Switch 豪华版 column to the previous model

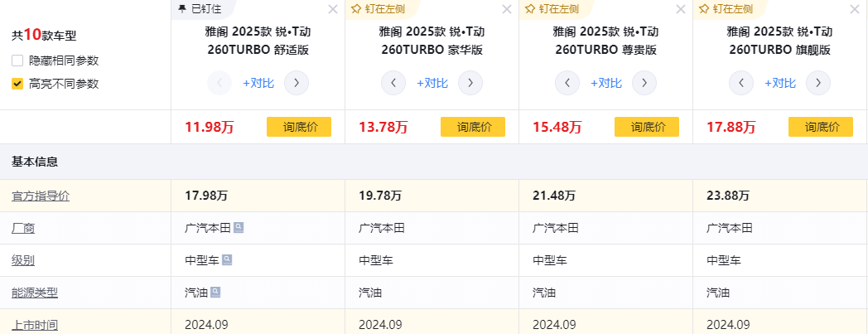click(393, 83)
